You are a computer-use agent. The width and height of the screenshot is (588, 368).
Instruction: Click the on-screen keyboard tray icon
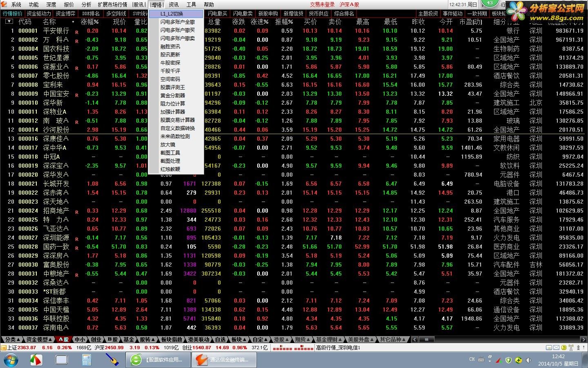481,360
